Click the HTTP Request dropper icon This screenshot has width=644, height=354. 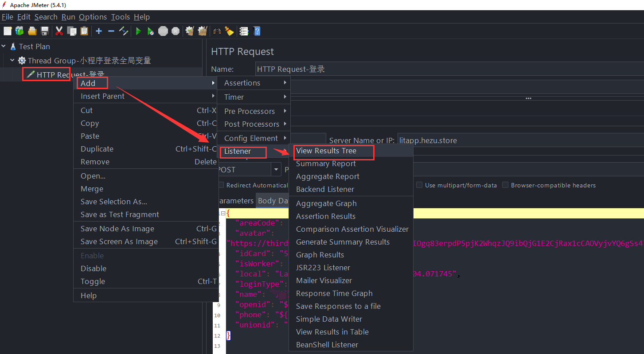point(31,74)
